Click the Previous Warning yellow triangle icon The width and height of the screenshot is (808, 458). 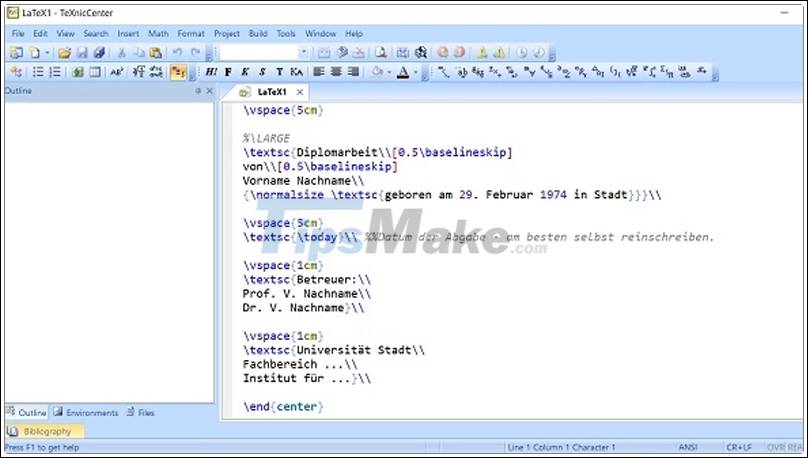[x=499, y=53]
